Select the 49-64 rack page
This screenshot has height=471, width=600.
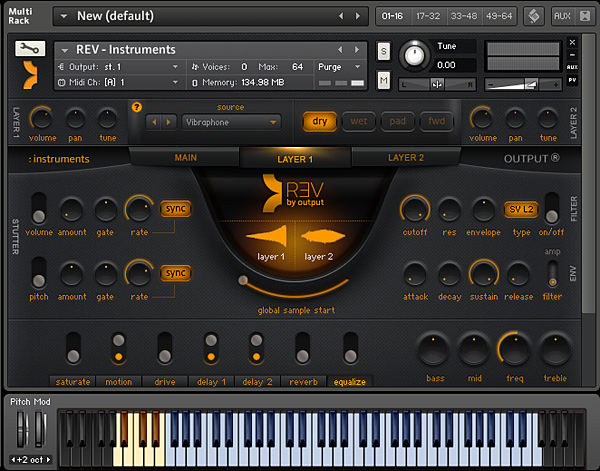(x=499, y=16)
